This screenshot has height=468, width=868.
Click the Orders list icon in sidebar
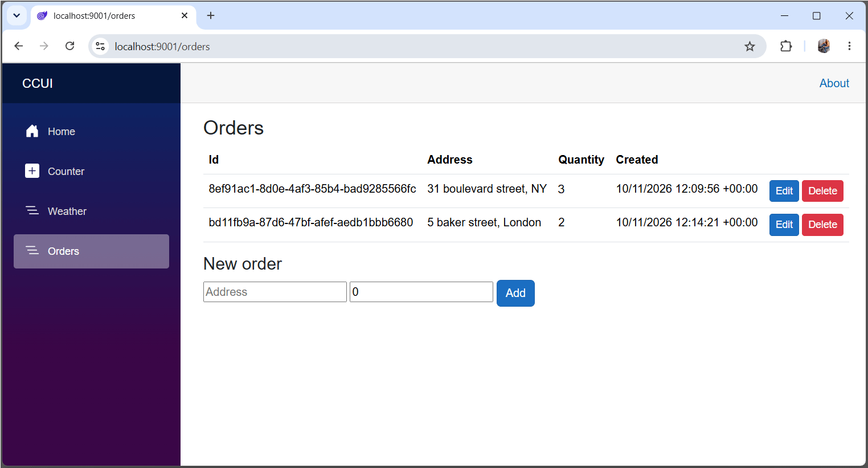(32, 250)
